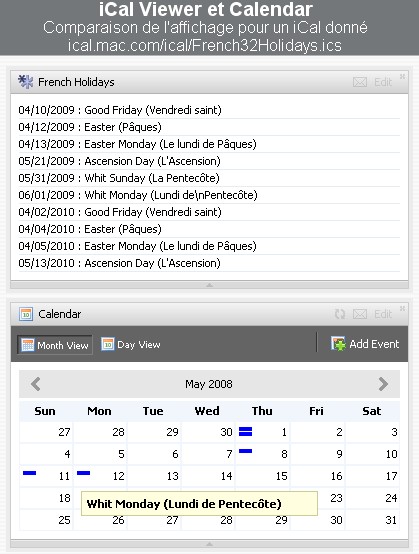This screenshot has width=419, height=554.
Task: Click the Calendar widget title icon
Action: 26,314
